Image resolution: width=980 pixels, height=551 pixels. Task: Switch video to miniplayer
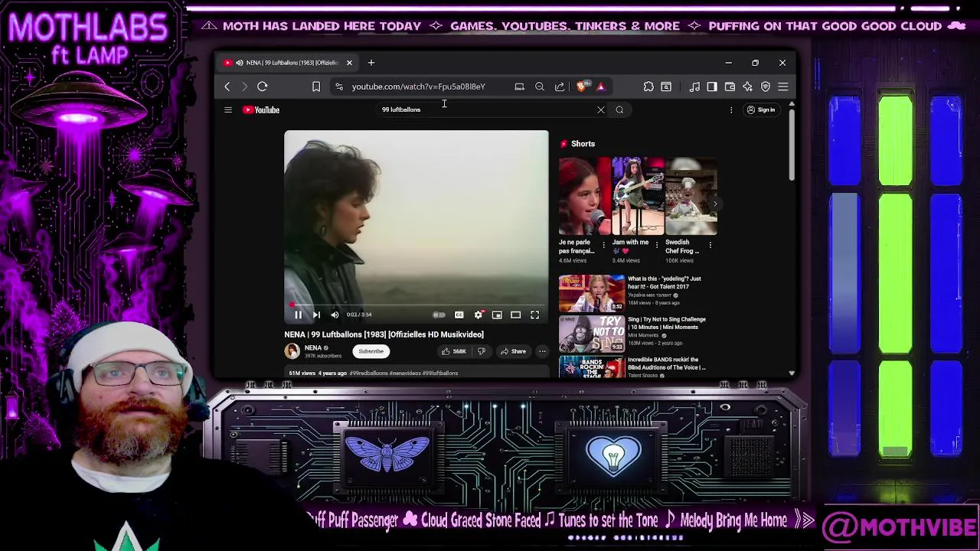point(497,315)
